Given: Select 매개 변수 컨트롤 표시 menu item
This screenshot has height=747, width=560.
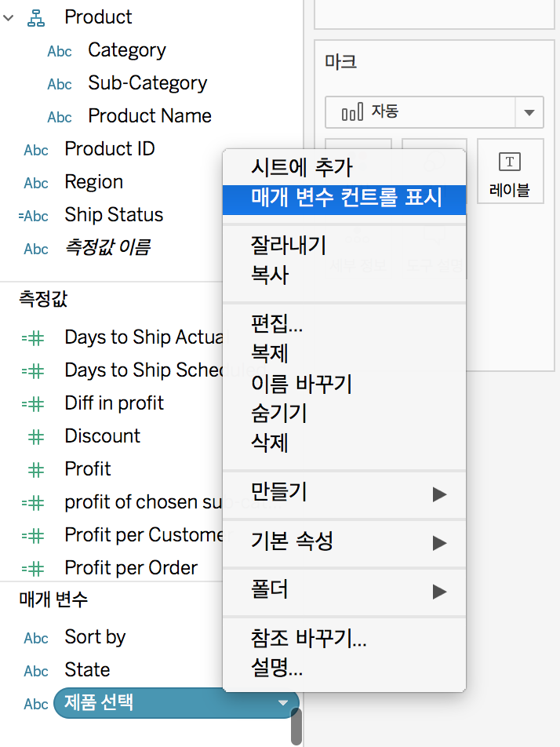Looking at the screenshot, I should pos(344,198).
